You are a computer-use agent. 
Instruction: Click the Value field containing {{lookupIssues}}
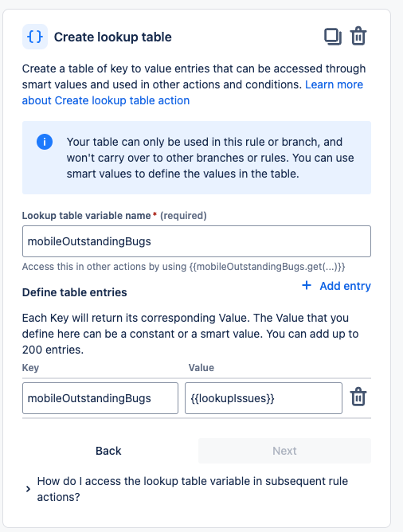coord(264,398)
